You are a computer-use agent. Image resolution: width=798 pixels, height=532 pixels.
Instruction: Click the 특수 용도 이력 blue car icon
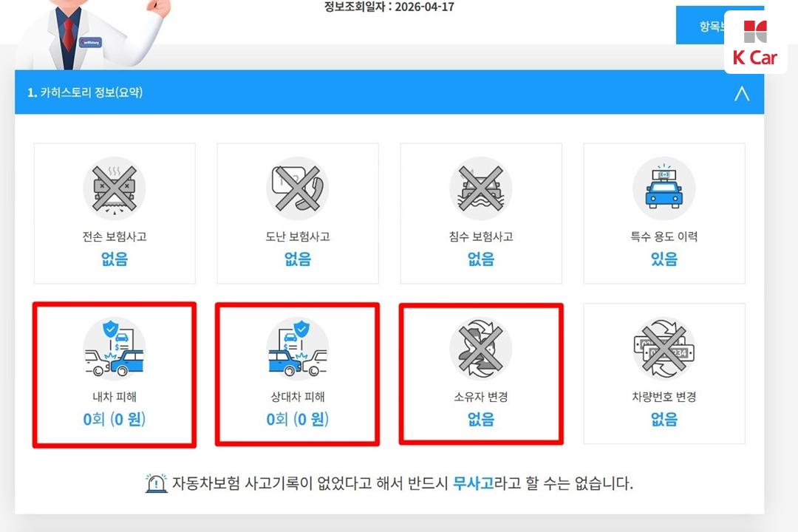(x=664, y=188)
